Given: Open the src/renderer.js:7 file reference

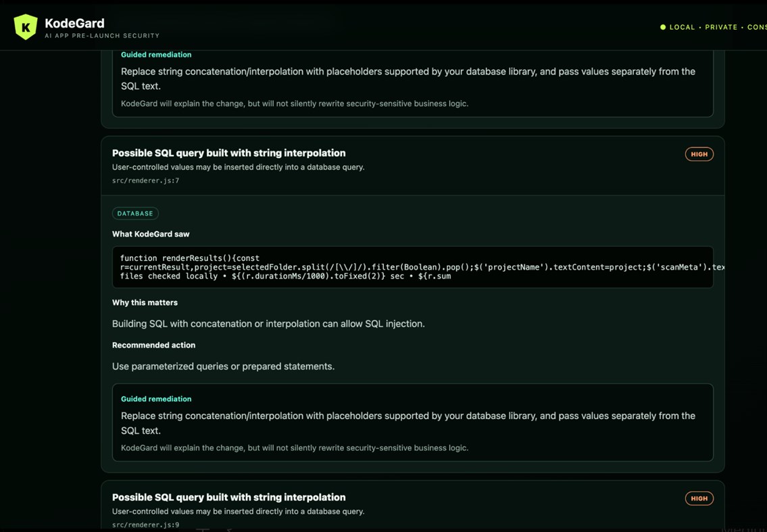Looking at the screenshot, I should pos(145,180).
